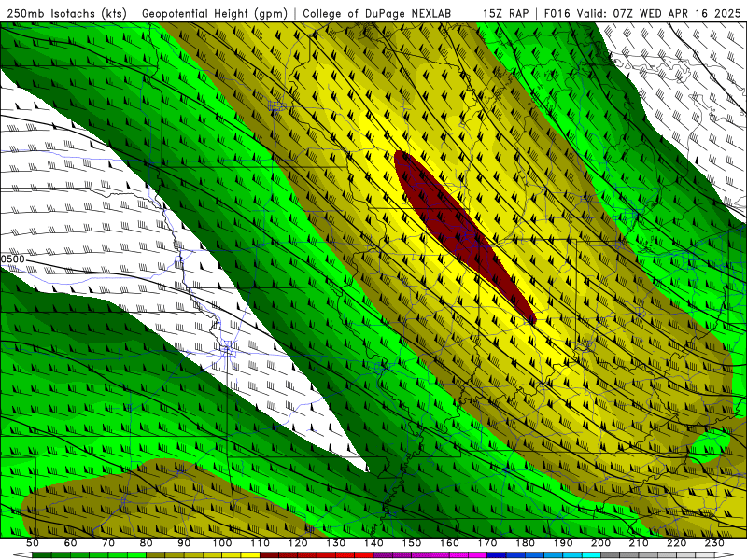Click the "0500" height contour label

click(x=12, y=259)
